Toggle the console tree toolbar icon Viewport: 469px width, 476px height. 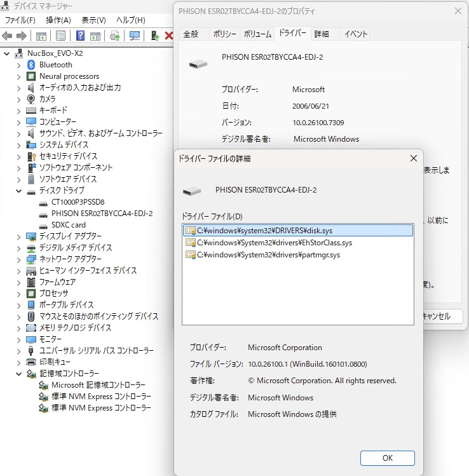pyautogui.click(x=41, y=36)
